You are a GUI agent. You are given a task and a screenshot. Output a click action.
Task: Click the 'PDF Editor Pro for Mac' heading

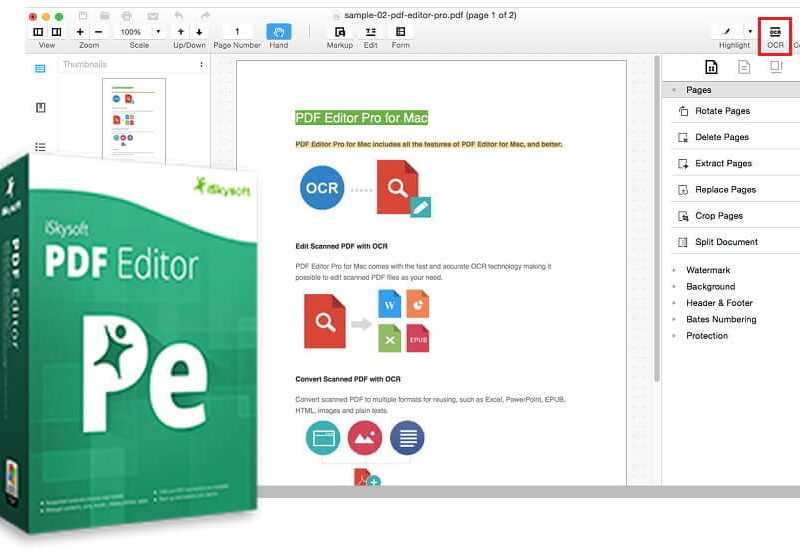[361, 118]
